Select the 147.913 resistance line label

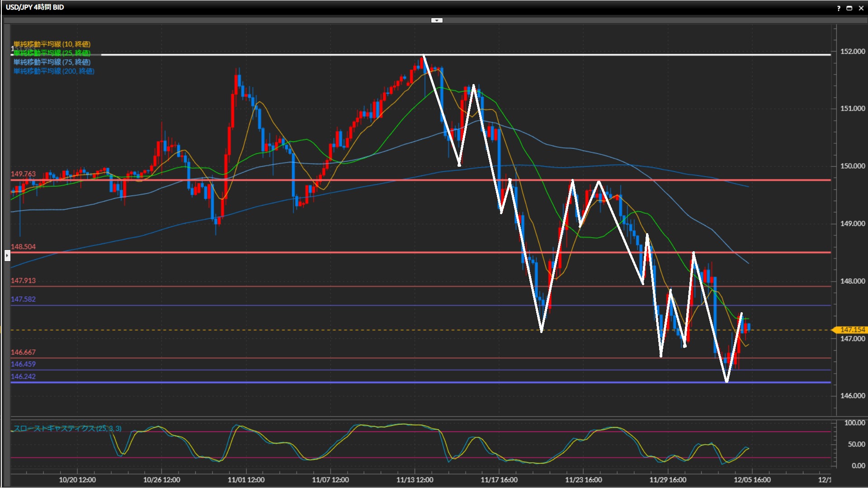tap(23, 281)
